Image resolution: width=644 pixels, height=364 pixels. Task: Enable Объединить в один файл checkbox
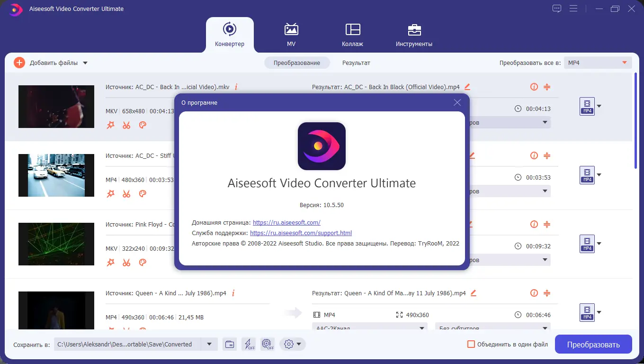click(x=471, y=345)
